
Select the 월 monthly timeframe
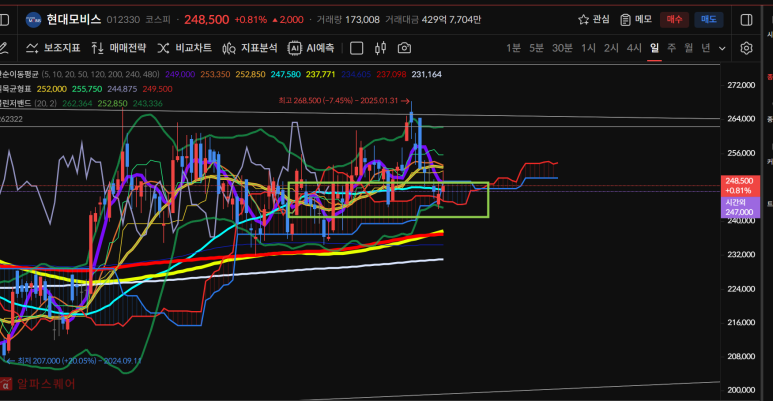coord(689,48)
